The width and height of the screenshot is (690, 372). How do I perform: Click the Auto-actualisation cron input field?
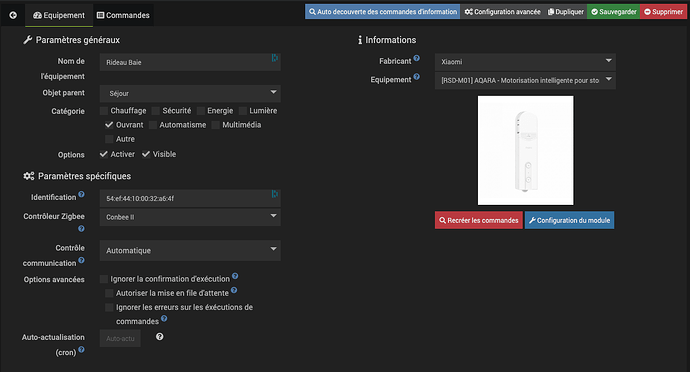tap(120, 338)
